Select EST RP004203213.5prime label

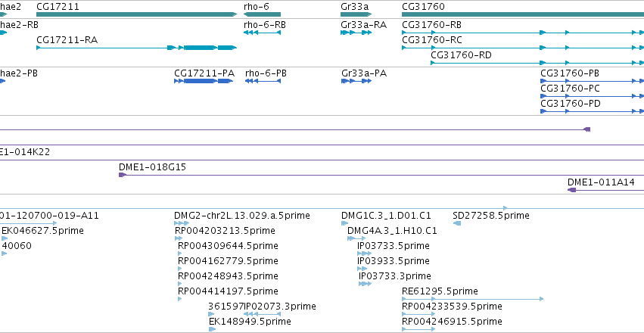(x=225, y=231)
